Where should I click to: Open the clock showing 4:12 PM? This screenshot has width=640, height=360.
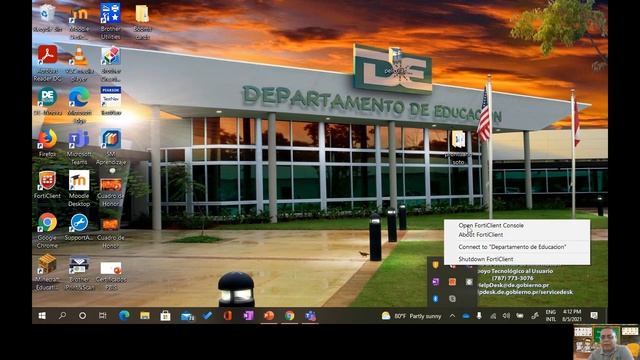571,316
